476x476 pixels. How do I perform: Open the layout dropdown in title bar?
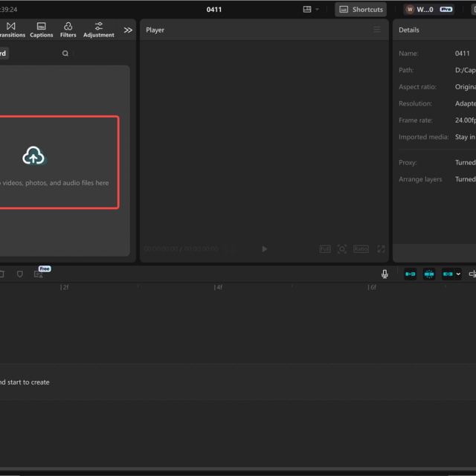(x=311, y=10)
